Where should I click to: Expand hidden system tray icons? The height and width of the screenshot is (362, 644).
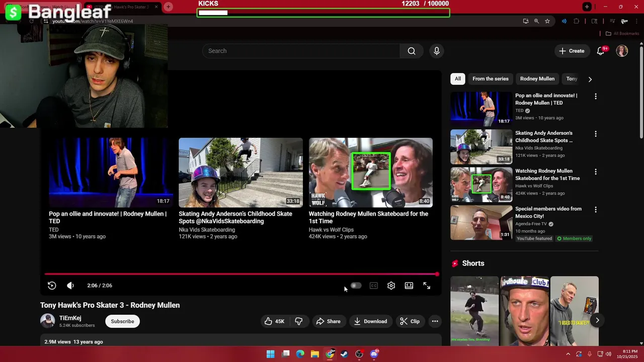pos(568,354)
